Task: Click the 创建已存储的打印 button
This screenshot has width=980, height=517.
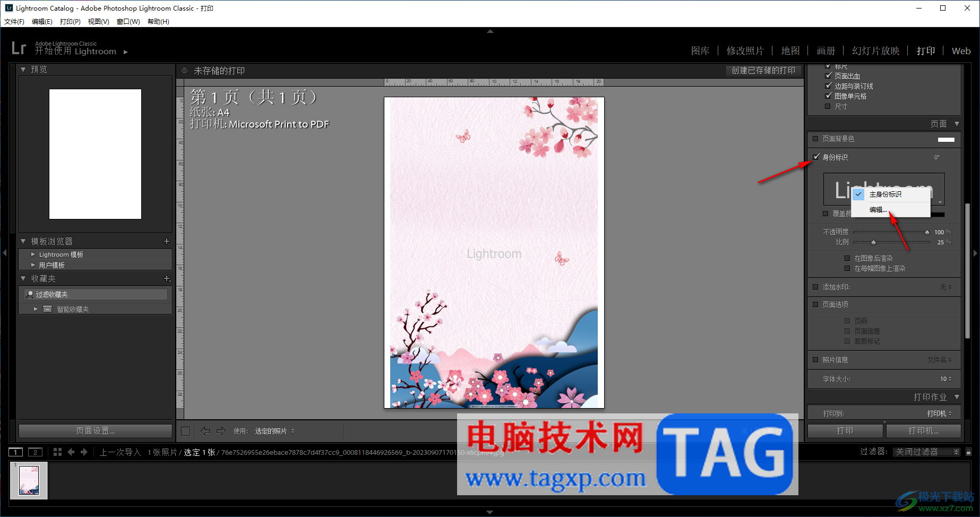Action: click(x=763, y=71)
